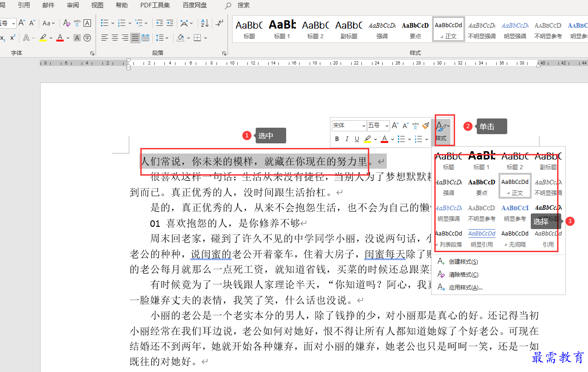Apply shading paint bucket in ribbon
Viewport: 588px width, 372px height.
click(181, 38)
